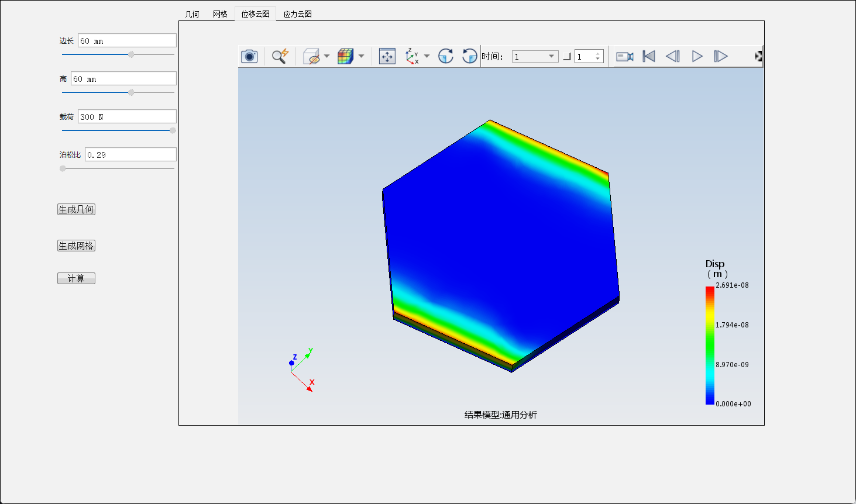This screenshot has height=504, width=856.
Task: Take a viewport snapshot with the camera icon
Action: click(249, 56)
